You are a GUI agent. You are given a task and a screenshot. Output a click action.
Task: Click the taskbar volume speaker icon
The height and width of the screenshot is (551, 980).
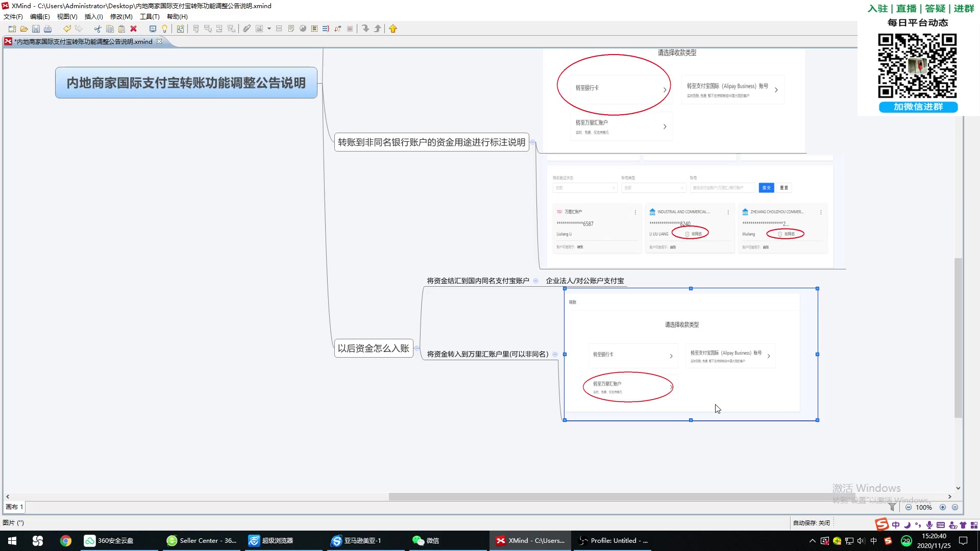coord(861,541)
